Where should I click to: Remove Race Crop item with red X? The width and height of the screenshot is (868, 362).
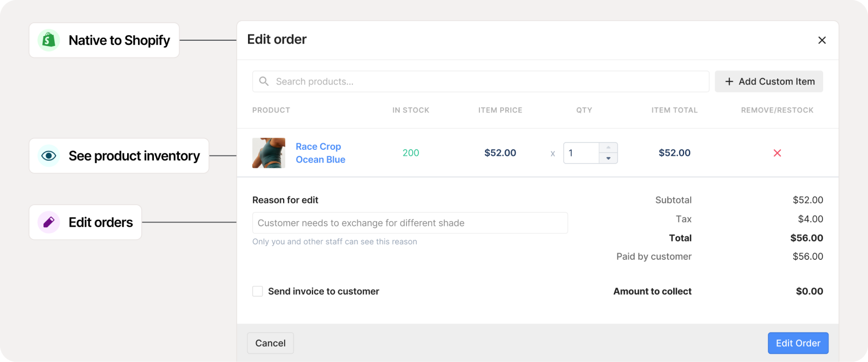(x=777, y=153)
